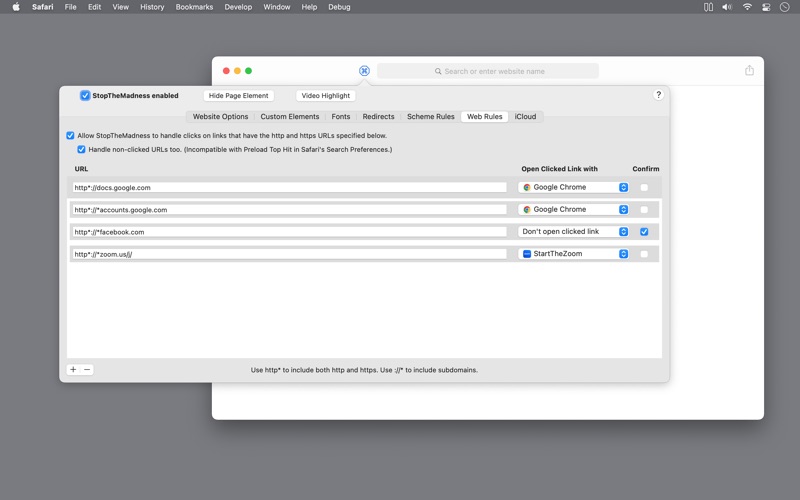Click the StopTheMadness toolbar icon in Safari
The image size is (800, 500).
click(364, 71)
